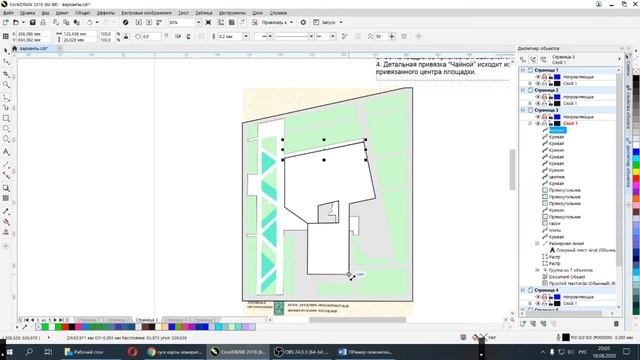Viewport: 640px width, 360px height.
Task: Click the no-fill X swatch in bottom palette
Action: click(38, 327)
